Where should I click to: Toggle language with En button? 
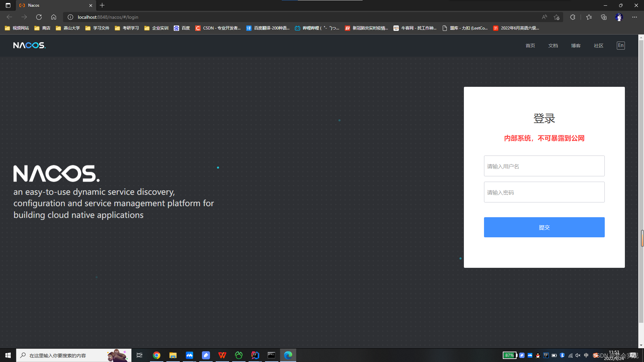click(x=621, y=46)
